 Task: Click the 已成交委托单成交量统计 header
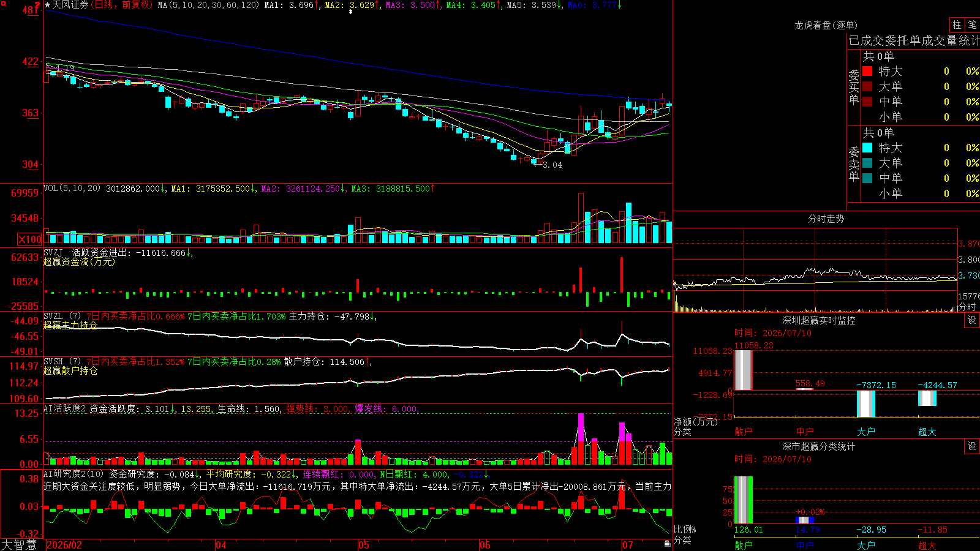[914, 40]
